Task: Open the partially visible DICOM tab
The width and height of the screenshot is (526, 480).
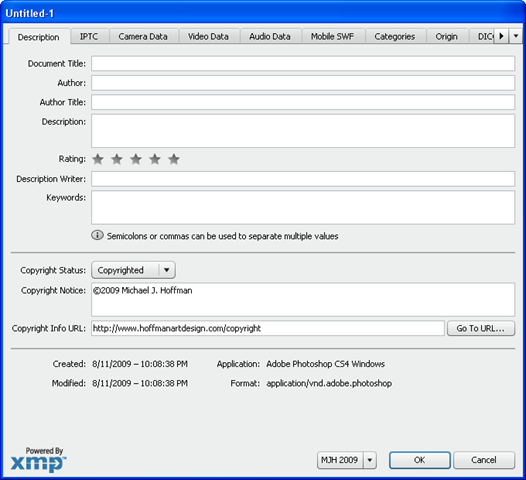Action: 482,36
